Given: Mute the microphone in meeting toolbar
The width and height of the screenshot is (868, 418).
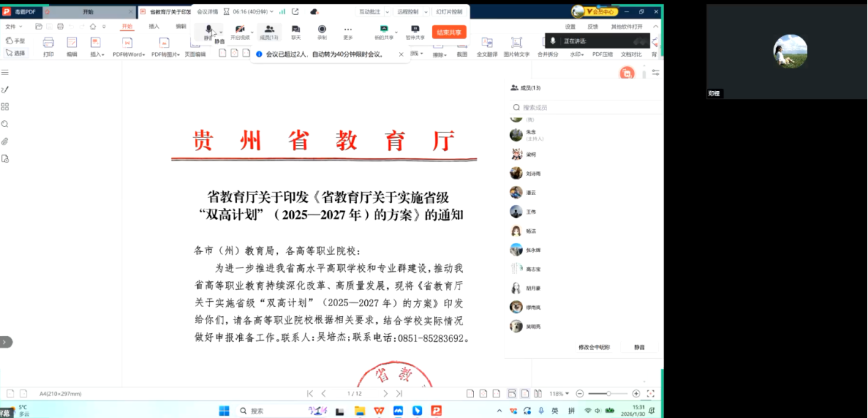Looking at the screenshot, I should (208, 31).
